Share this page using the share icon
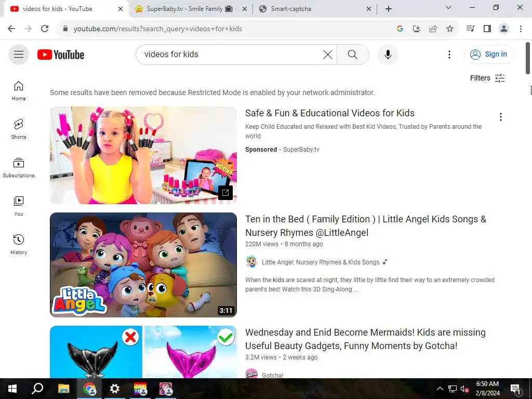The width and height of the screenshot is (532, 399). coord(433,29)
